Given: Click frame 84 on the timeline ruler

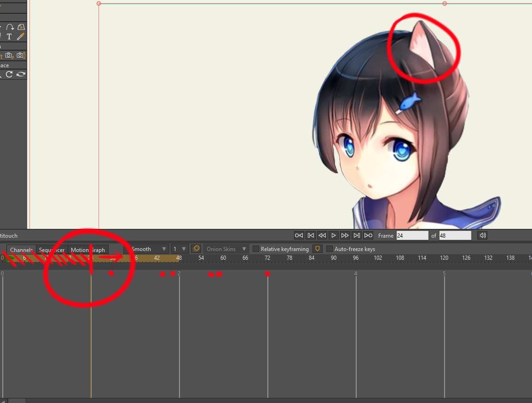Looking at the screenshot, I should point(312,258).
